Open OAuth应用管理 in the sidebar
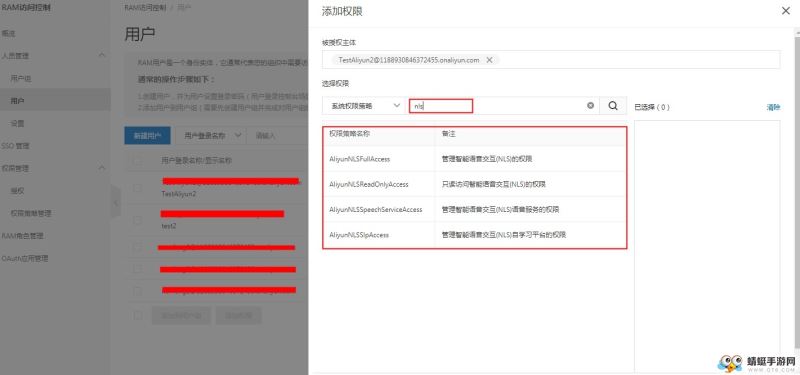Viewport: 800px width, 375px height. (24, 258)
